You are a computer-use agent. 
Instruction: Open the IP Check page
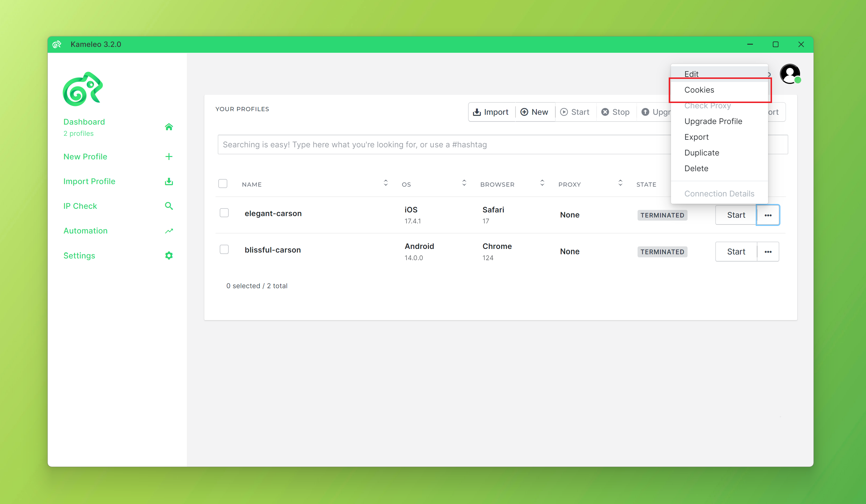pos(80,206)
